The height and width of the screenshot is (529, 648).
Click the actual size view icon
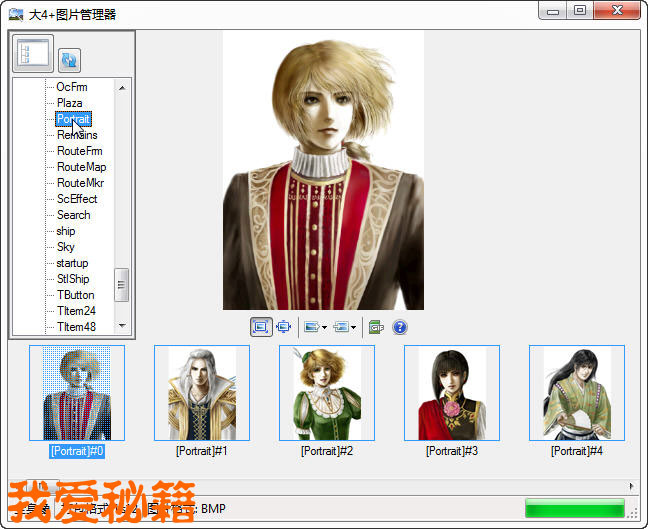[x=283, y=327]
